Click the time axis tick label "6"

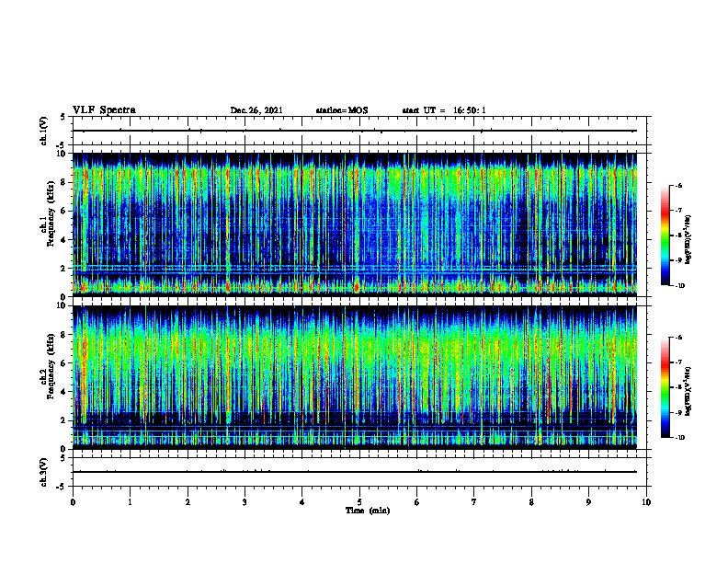pos(417,502)
